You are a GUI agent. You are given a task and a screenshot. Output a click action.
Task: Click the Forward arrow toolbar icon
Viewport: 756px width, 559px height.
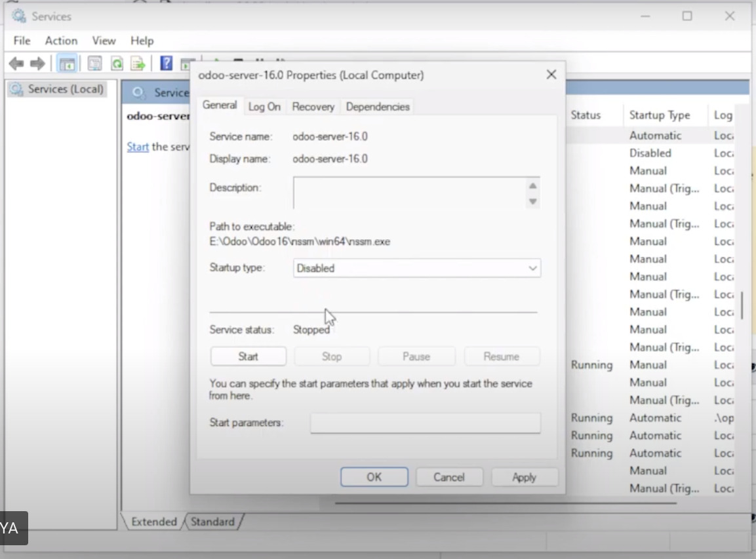coord(37,64)
